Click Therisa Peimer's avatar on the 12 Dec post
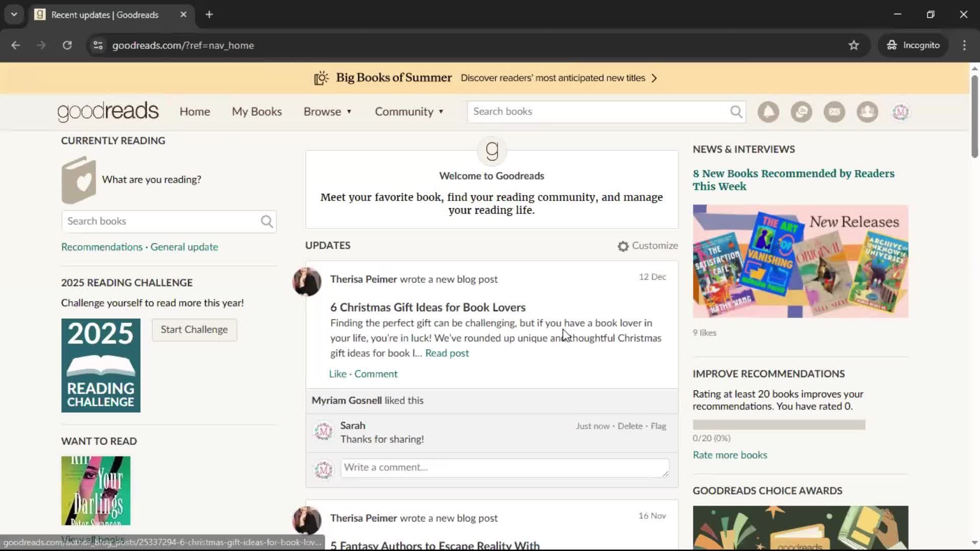This screenshot has height=551, width=980. pyautogui.click(x=307, y=282)
